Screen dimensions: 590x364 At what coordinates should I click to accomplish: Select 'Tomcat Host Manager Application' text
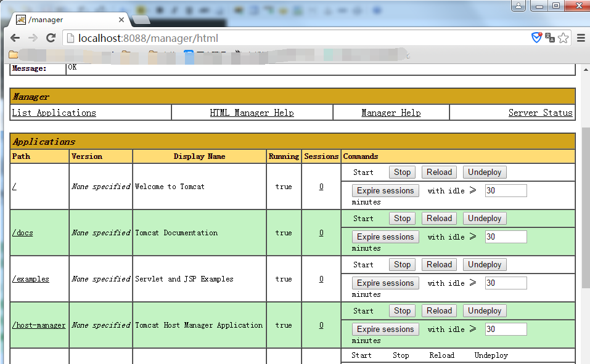pyautogui.click(x=199, y=325)
